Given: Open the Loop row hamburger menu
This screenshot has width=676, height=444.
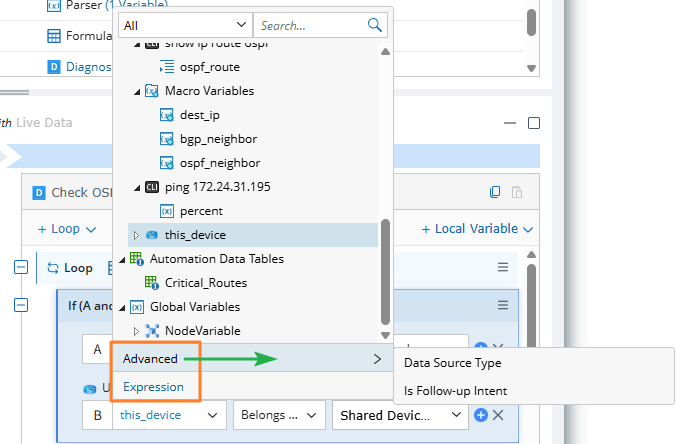Looking at the screenshot, I should pyautogui.click(x=504, y=268).
